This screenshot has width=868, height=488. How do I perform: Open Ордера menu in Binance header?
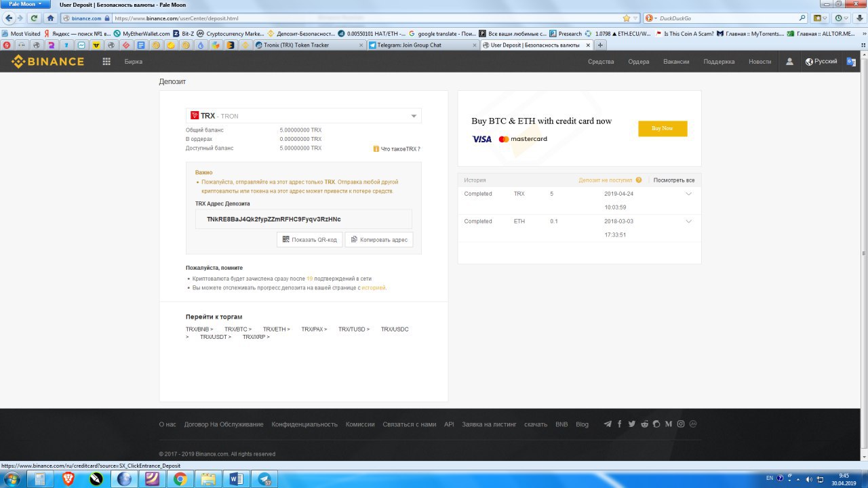[x=639, y=62]
